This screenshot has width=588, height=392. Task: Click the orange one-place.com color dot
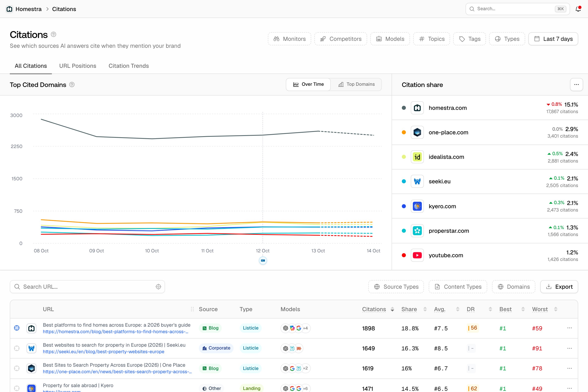(404, 132)
